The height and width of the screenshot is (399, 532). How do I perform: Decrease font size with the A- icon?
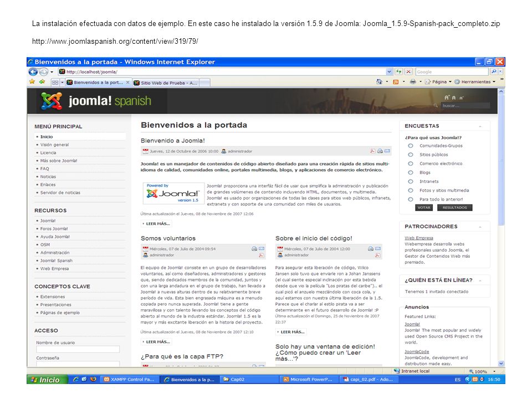[462, 98]
